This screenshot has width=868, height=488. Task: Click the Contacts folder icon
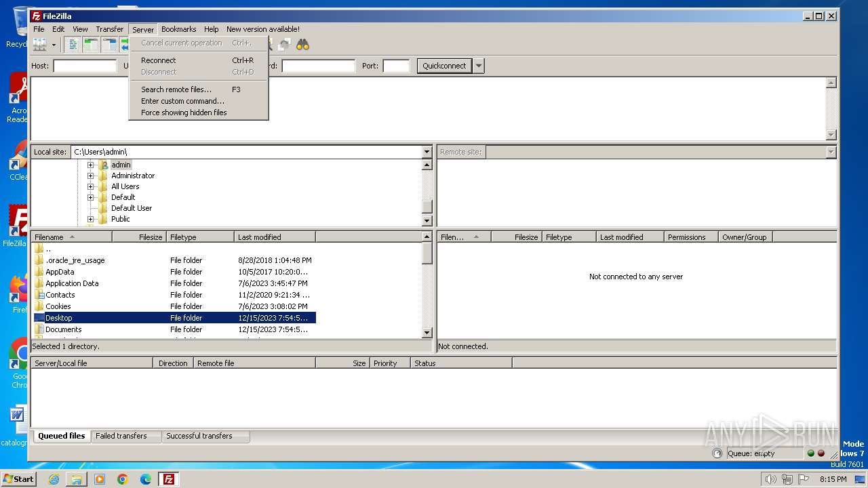39,295
